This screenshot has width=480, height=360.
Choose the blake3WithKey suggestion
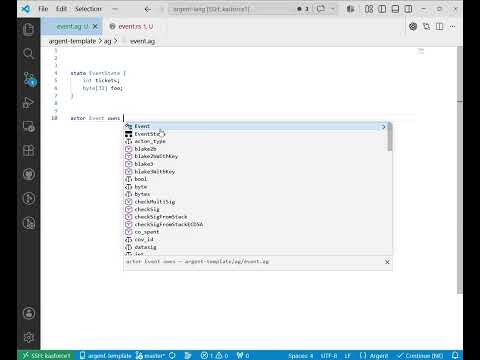[x=256, y=172]
